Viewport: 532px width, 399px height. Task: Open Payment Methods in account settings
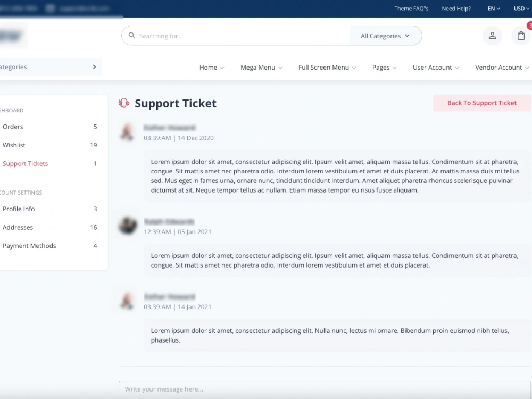click(49, 246)
